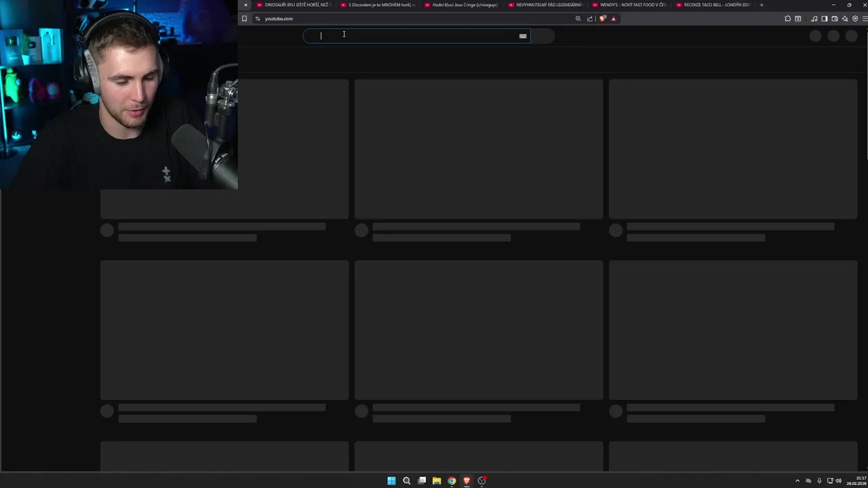The image size is (868, 488).
Task: Expand the system tray hidden icons chevron
Action: tap(797, 481)
